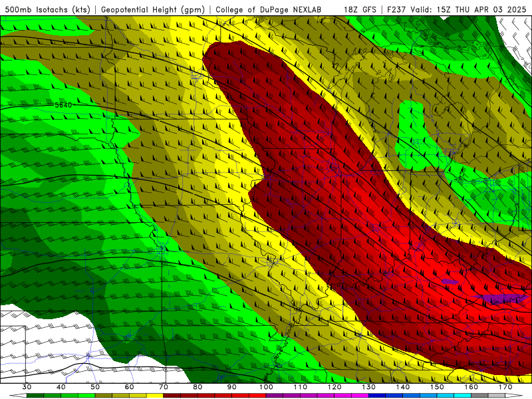This screenshot has height=399, width=532.
Task: Click the 'College of DuPage NEXLAB' label
Action: point(269,9)
